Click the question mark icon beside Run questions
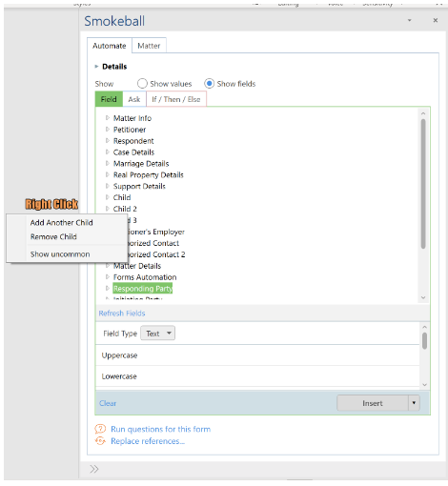The height and width of the screenshot is (486, 448). point(100,429)
